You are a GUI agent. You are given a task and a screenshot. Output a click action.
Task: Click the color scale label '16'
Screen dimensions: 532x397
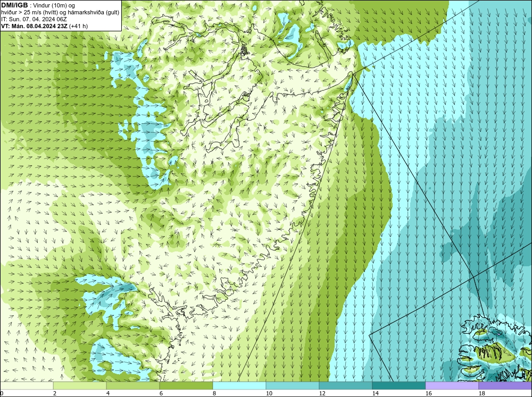coord(428,393)
